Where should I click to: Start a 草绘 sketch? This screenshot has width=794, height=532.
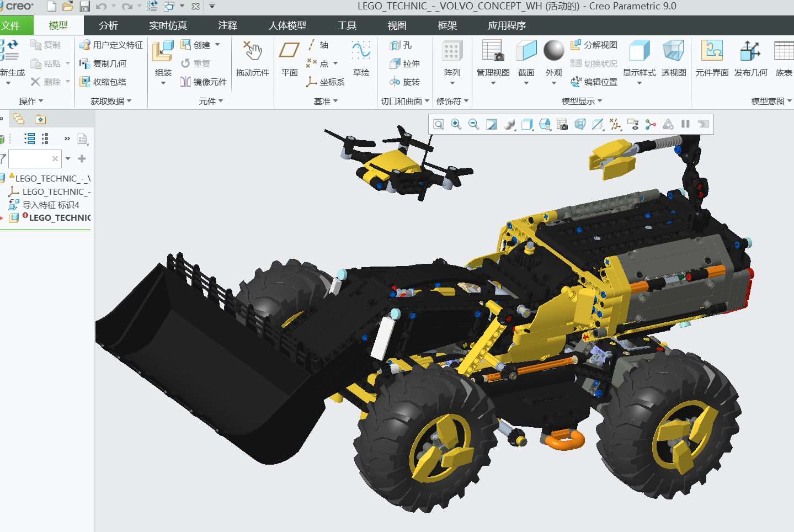click(x=361, y=58)
